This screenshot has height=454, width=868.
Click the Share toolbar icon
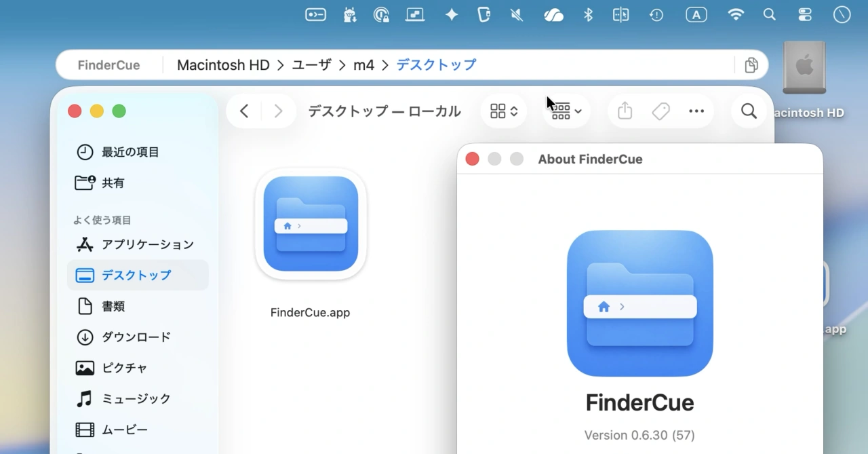click(625, 111)
